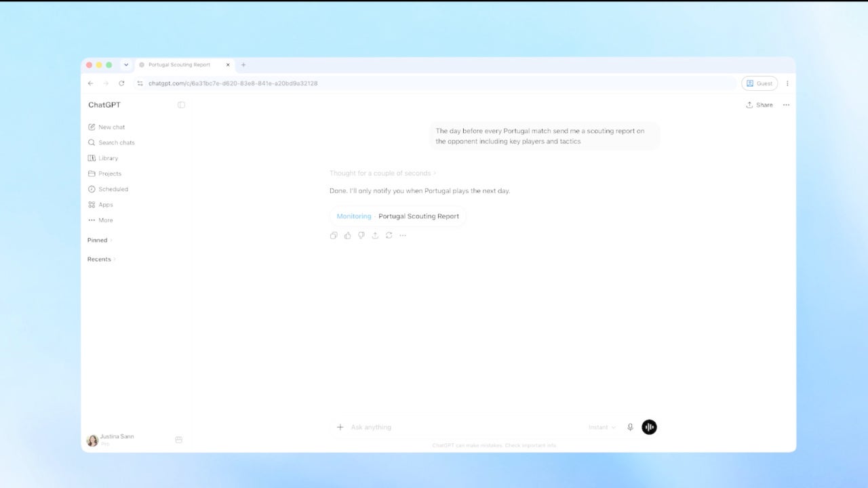Expand the Pinned chats section
The image size is (868, 488).
pos(100,241)
